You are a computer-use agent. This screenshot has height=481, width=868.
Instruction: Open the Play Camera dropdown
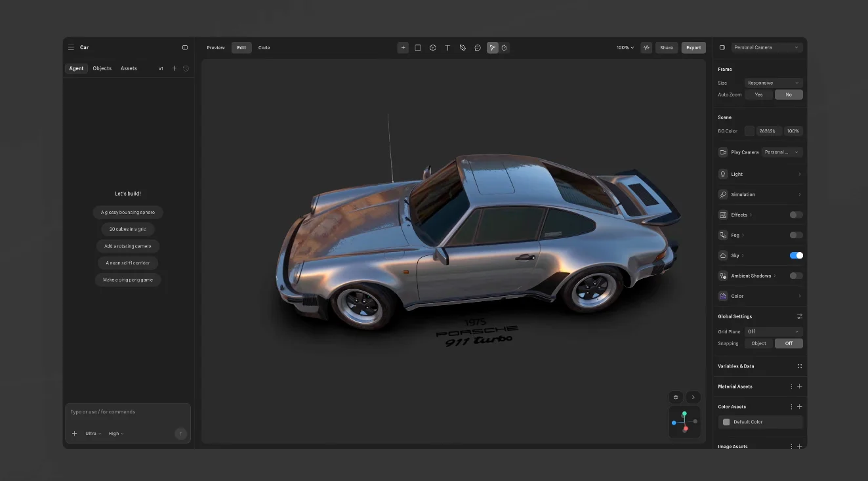point(783,152)
